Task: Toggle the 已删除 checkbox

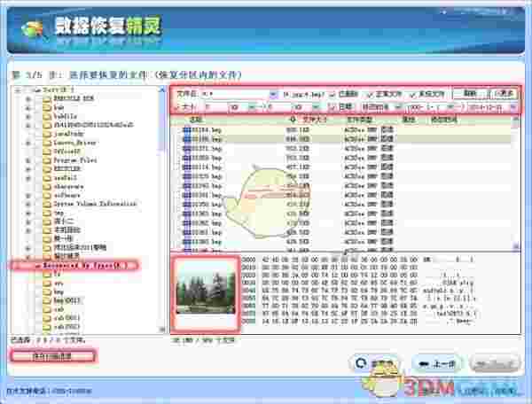Action: coord(332,94)
